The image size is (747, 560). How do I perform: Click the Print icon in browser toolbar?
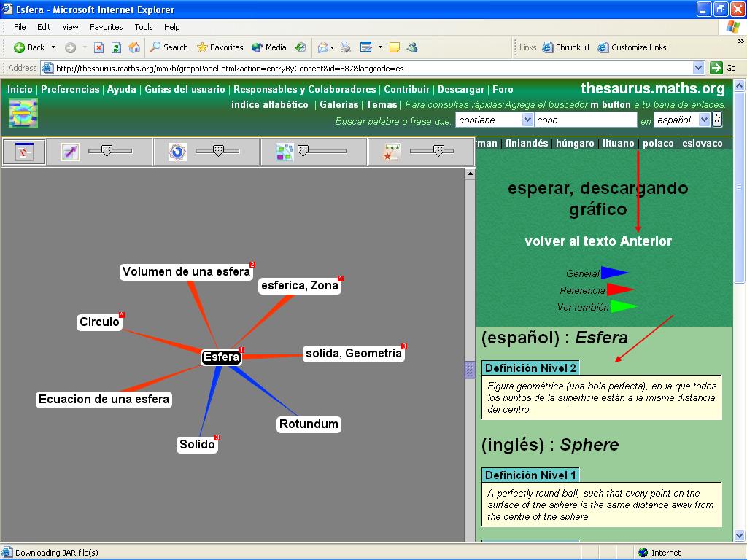(x=346, y=47)
